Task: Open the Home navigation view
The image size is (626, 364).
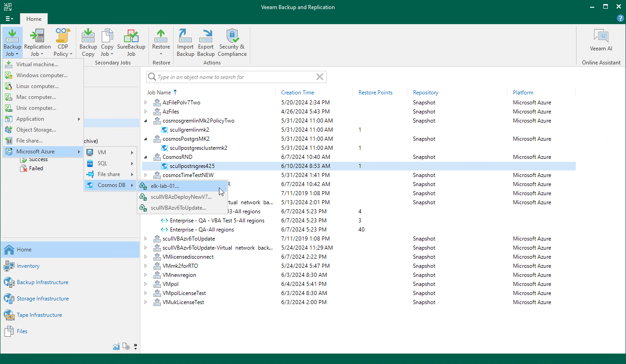Action: pyautogui.click(x=70, y=250)
